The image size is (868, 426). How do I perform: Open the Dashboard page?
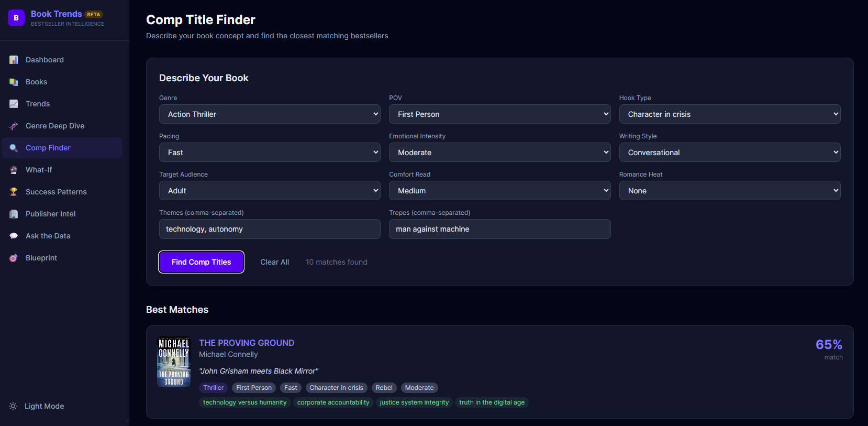click(x=62, y=60)
